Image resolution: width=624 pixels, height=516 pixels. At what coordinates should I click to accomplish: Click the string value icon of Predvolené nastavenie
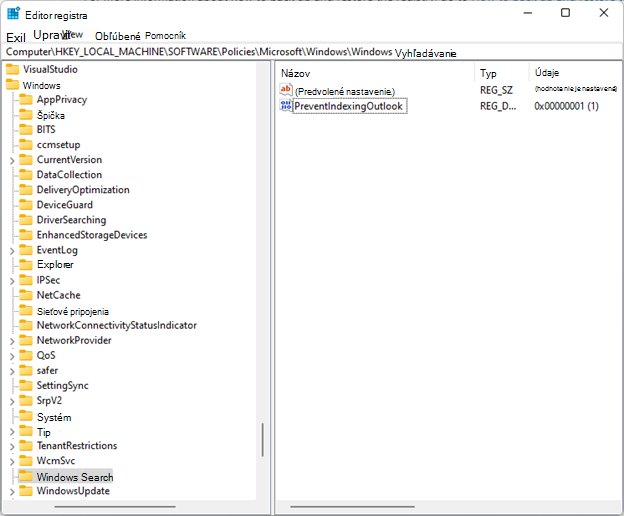pyautogui.click(x=286, y=90)
